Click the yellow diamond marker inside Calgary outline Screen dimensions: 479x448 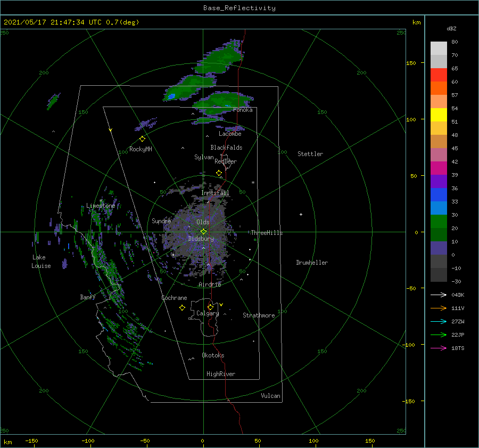(x=210, y=307)
